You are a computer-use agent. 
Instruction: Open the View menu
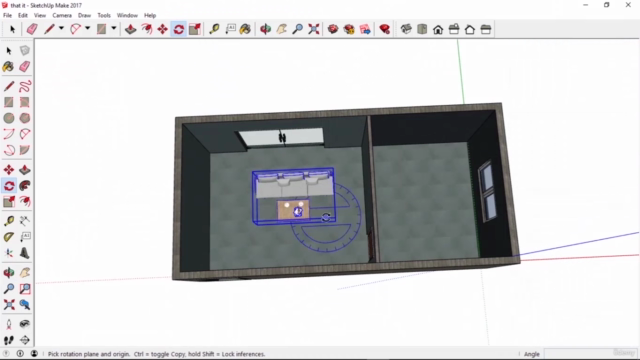40,15
